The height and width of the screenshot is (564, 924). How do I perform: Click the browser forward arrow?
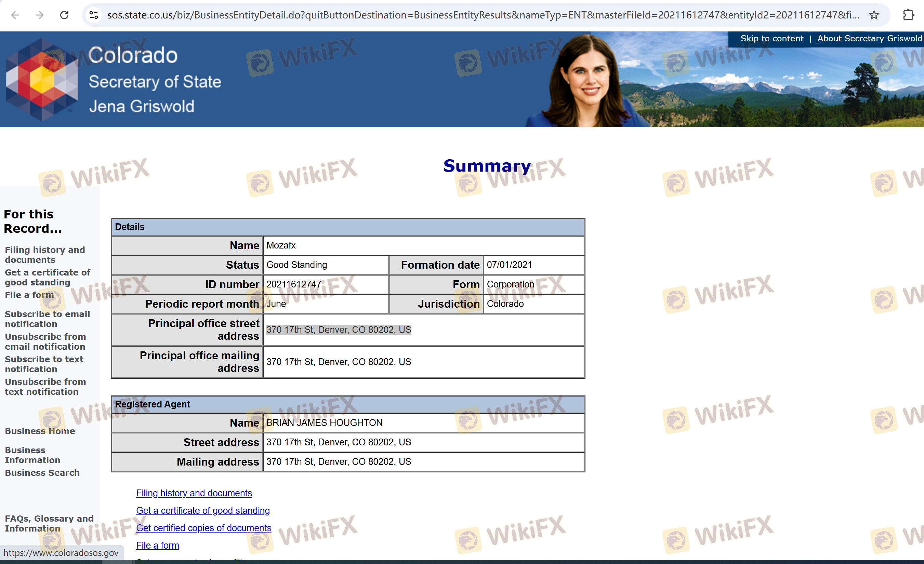(39, 15)
